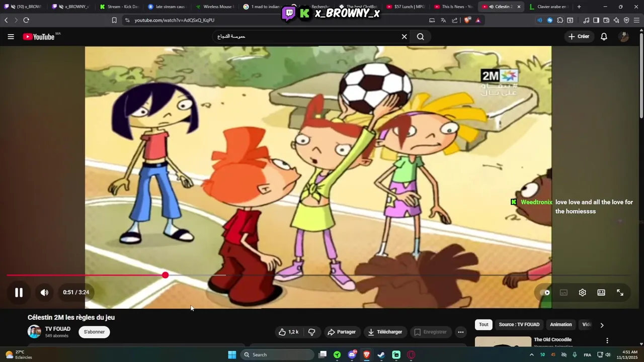Open The Old Crocodile suggested video

(552, 340)
